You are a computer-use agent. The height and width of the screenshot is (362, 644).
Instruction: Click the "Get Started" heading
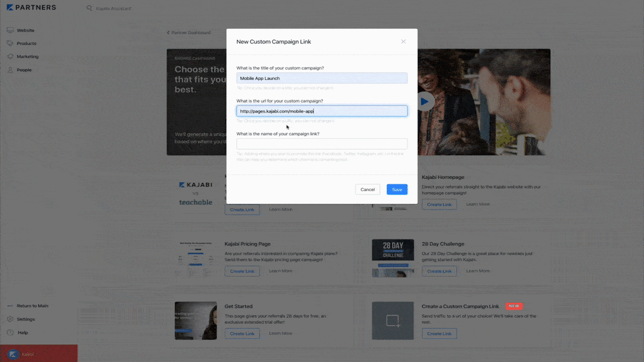click(x=238, y=306)
